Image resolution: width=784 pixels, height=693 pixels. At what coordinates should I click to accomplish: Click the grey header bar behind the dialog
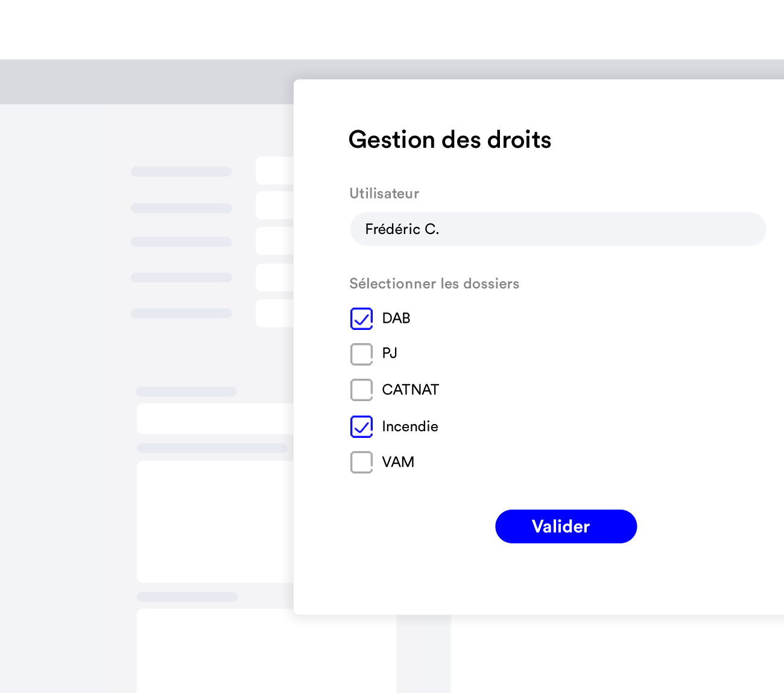pos(145,81)
